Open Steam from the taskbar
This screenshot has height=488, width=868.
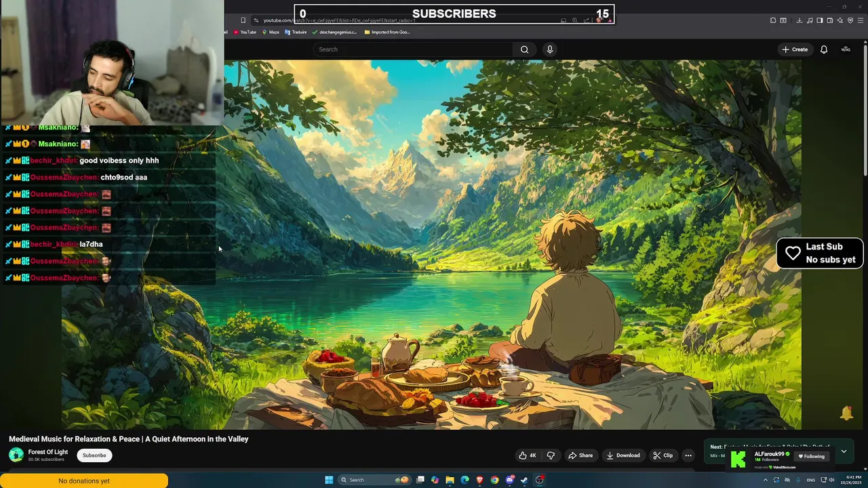click(524, 480)
